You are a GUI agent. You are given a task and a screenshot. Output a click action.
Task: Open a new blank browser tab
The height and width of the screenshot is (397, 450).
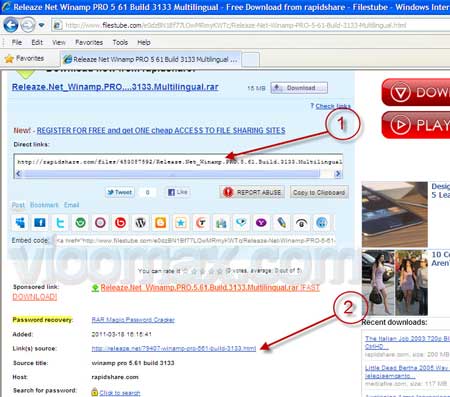(251, 60)
